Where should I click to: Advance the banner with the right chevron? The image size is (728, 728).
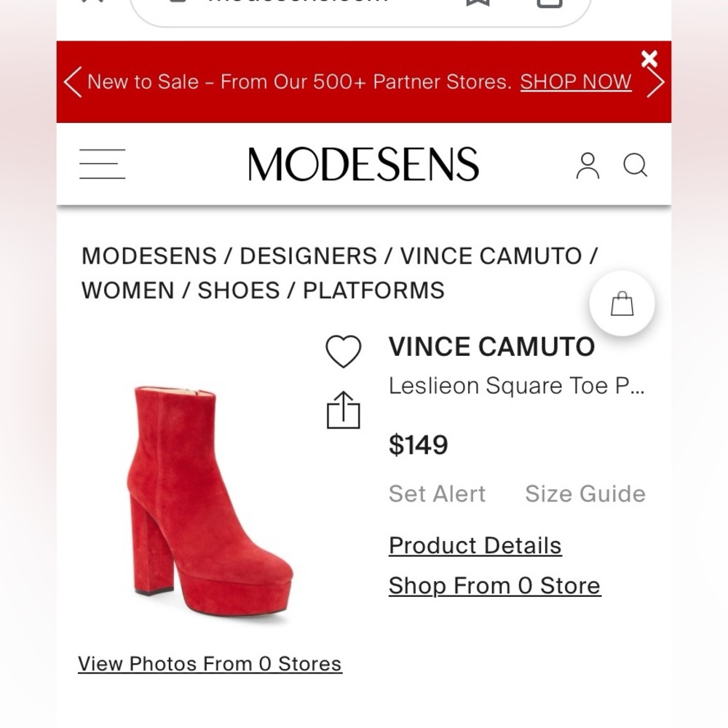(654, 82)
